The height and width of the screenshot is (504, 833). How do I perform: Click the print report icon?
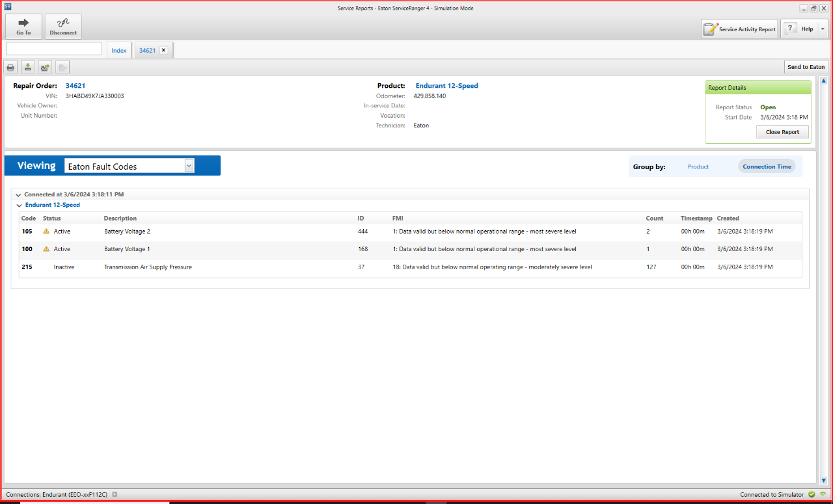click(x=11, y=67)
